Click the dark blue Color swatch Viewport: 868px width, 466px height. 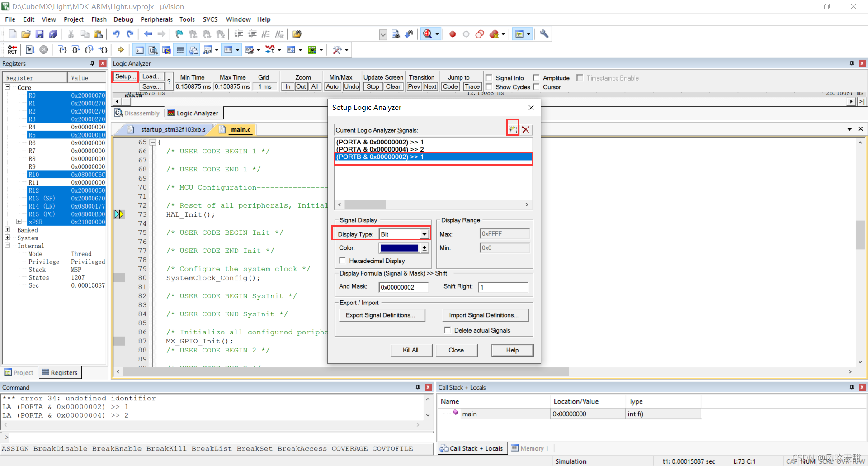tap(399, 248)
